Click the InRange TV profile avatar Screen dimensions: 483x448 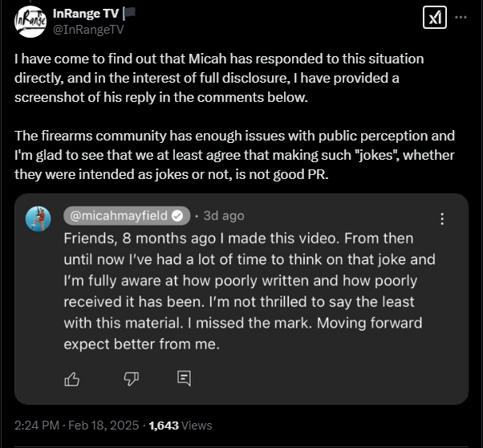[x=30, y=22]
